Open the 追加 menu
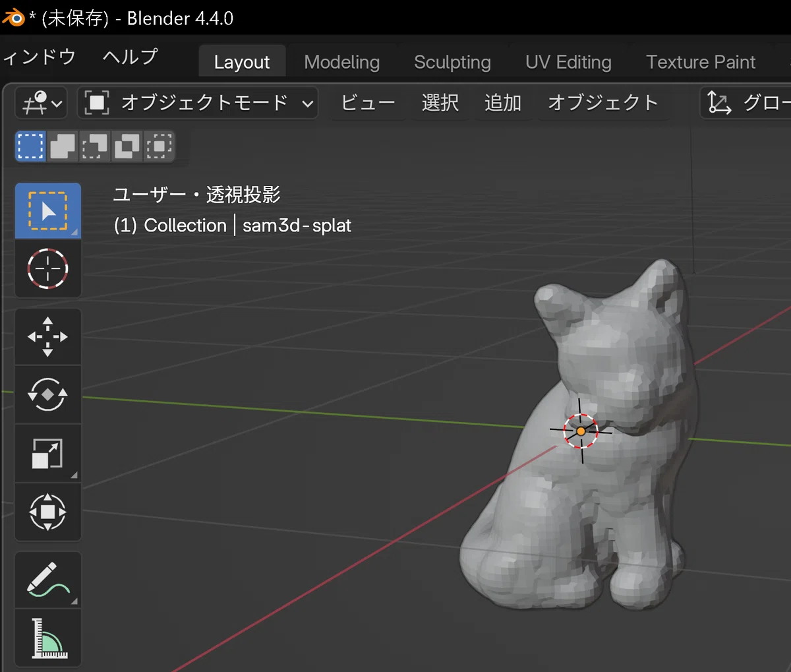791x672 pixels. pyautogui.click(x=503, y=103)
